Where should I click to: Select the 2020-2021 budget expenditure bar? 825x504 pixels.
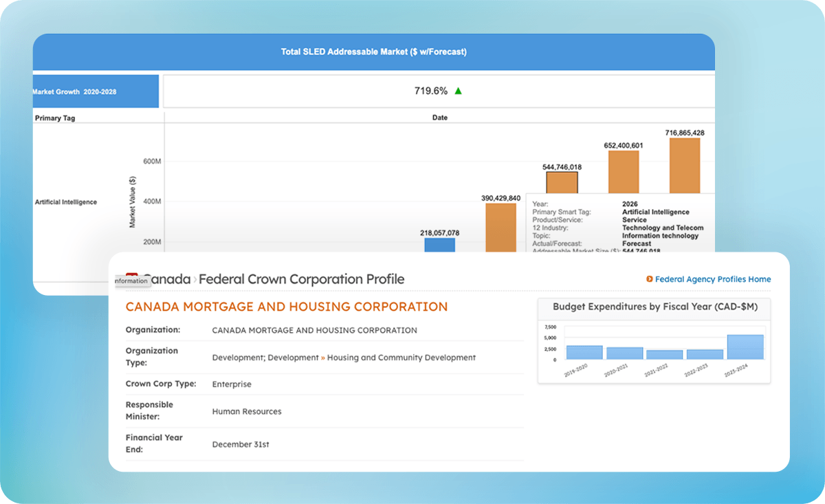(x=625, y=353)
